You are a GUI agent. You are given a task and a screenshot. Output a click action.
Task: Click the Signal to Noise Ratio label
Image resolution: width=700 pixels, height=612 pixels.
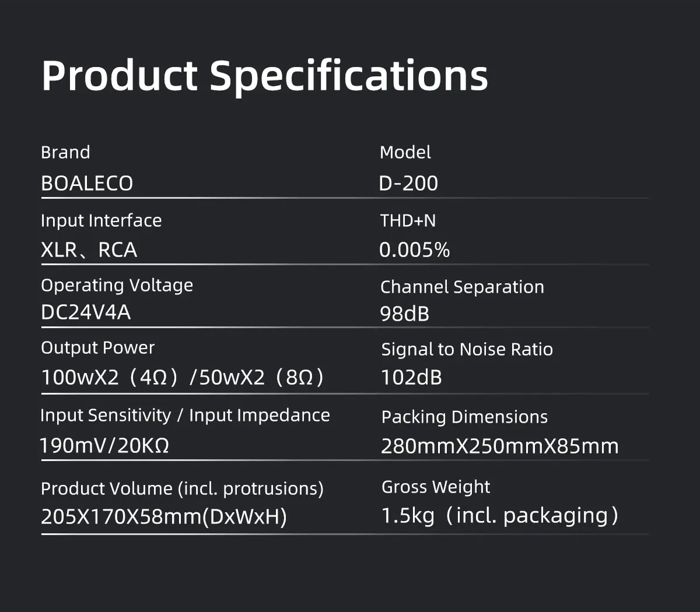tap(467, 350)
